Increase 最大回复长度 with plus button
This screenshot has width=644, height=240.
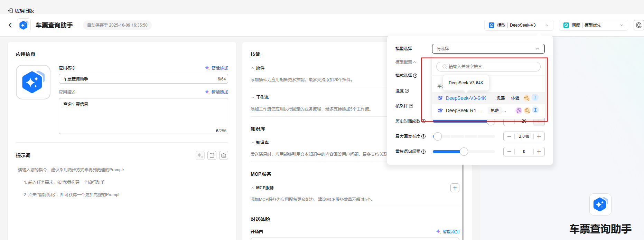coord(539,136)
